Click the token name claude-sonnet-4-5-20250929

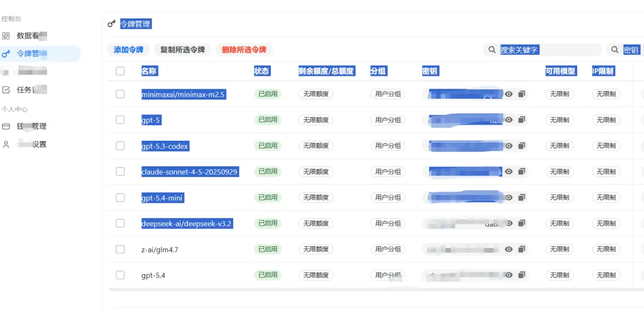[190, 172]
